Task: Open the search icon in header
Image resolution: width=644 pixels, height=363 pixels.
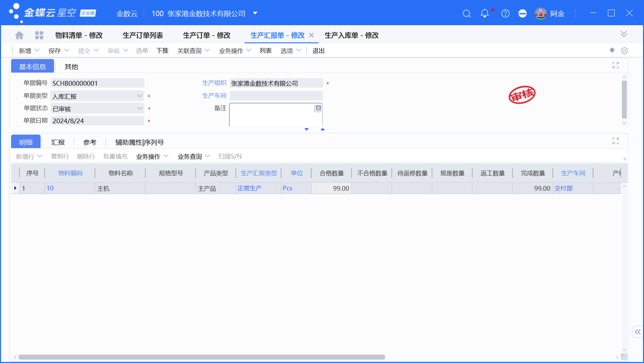Action: (467, 13)
